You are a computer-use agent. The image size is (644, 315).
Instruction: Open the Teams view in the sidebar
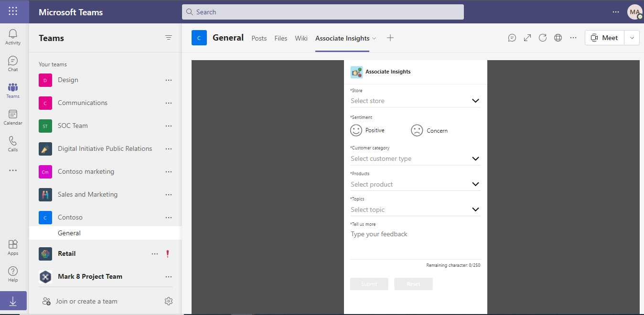(x=13, y=90)
